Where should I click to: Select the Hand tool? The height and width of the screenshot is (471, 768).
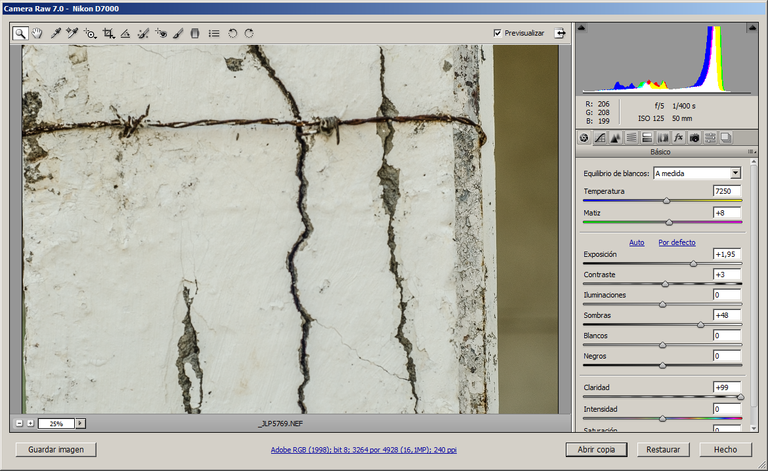click(x=37, y=33)
